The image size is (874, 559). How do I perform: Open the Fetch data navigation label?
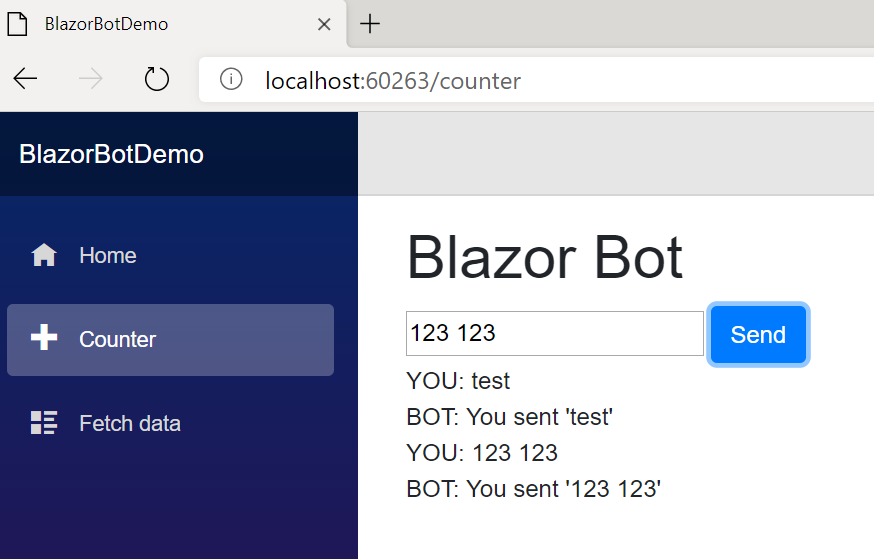(130, 424)
